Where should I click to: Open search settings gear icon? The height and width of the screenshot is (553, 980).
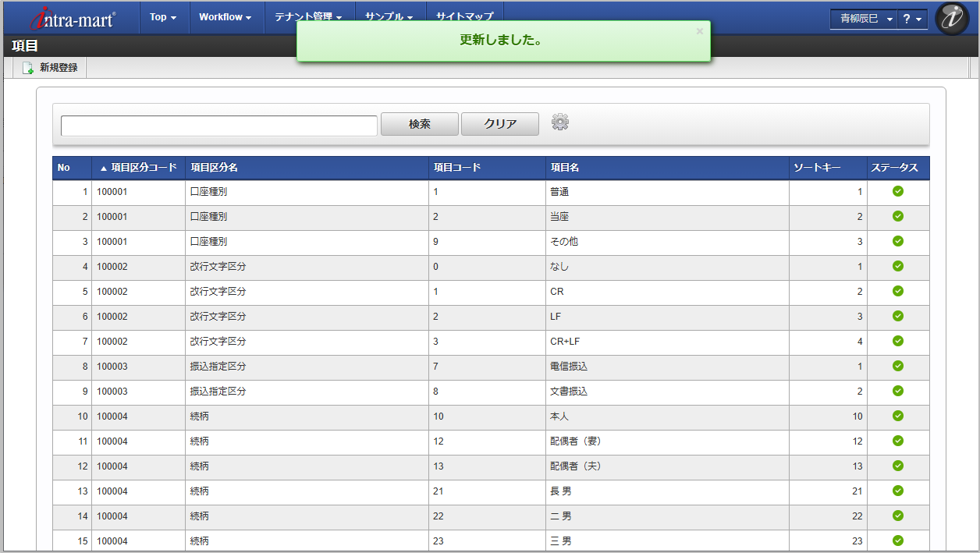(560, 122)
